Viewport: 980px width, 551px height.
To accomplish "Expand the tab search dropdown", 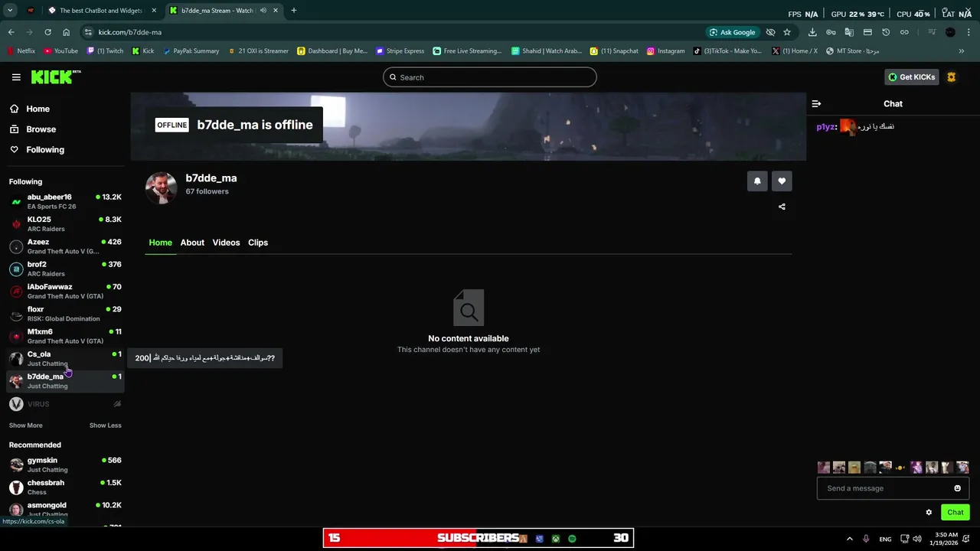I will point(10,11).
